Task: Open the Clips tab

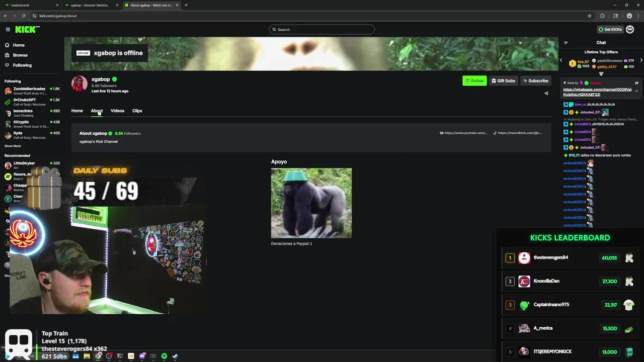Action: (137, 111)
